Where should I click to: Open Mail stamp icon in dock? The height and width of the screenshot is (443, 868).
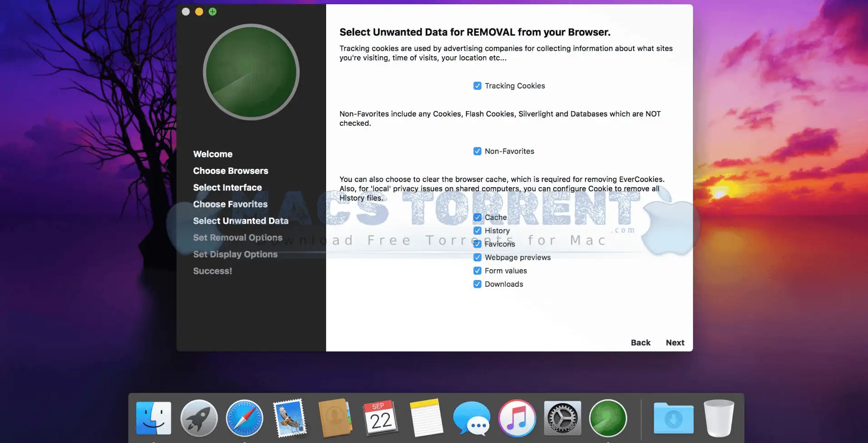[290, 418]
